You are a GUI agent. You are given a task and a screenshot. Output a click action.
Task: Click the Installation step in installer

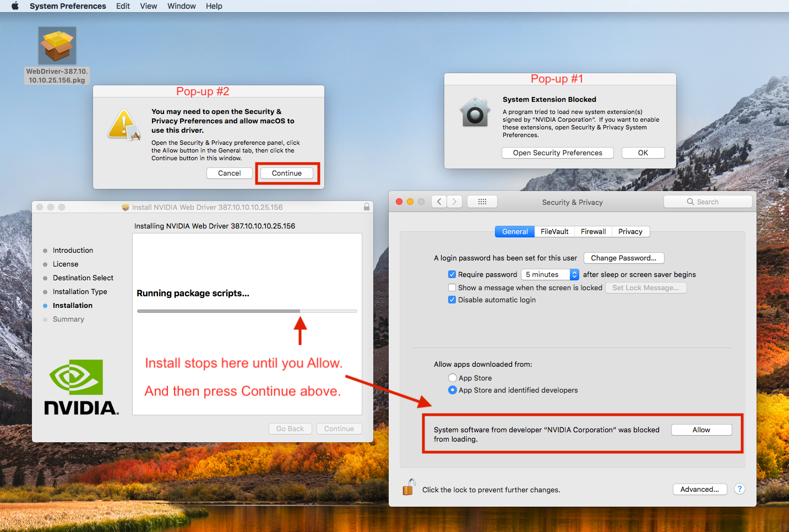click(73, 305)
